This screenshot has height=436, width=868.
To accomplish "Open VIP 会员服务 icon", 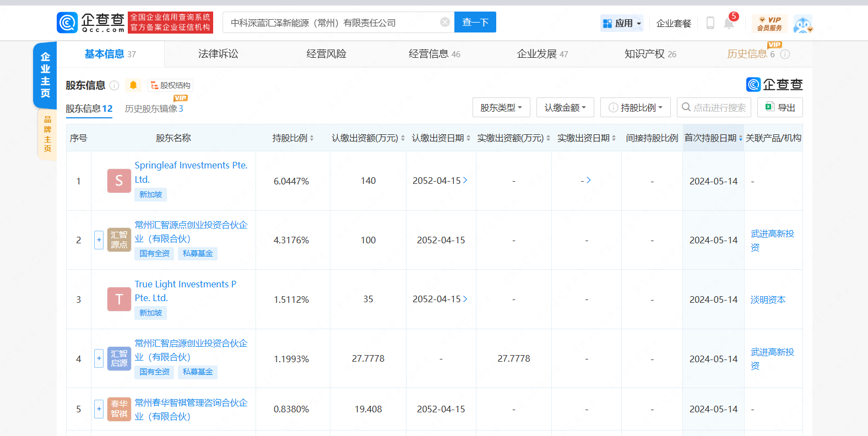I will point(769,23).
